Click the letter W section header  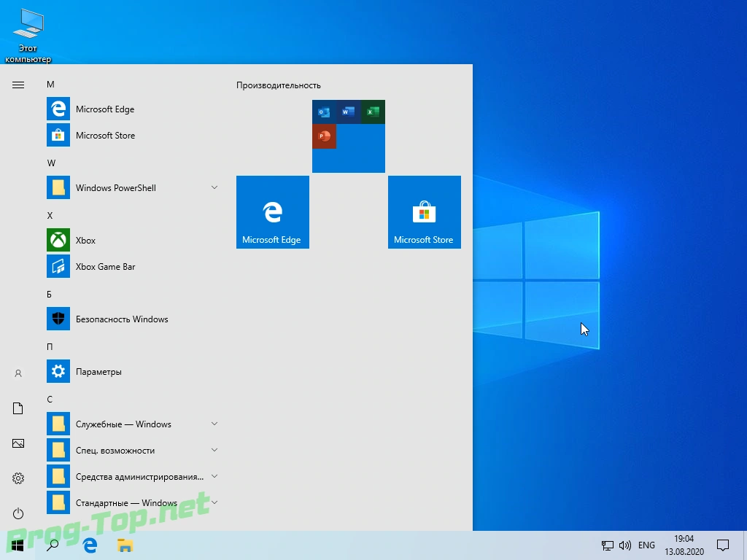[51, 163]
